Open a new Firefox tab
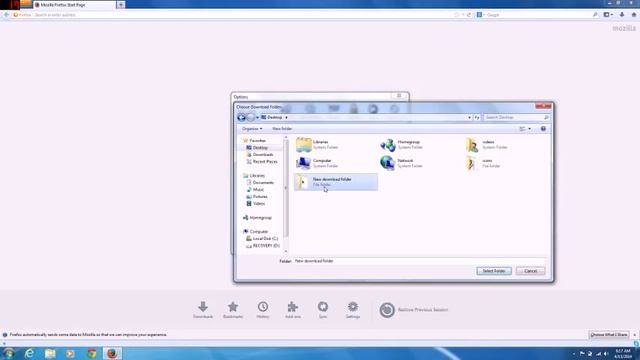This screenshot has height=360, width=640. (x=121, y=5)
